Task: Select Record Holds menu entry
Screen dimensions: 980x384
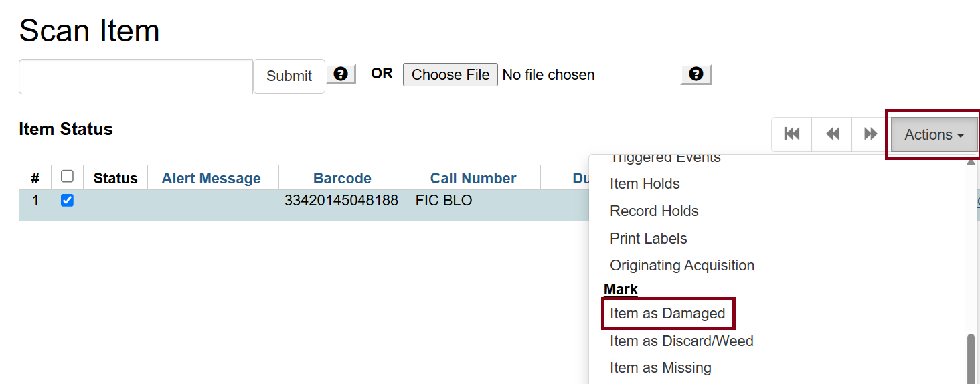Action: tap(654, 211)
